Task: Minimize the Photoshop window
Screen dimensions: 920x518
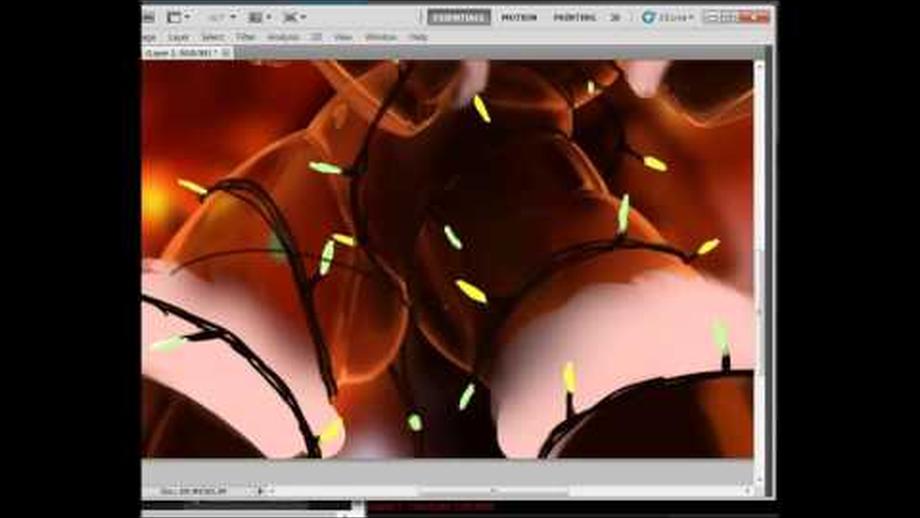Action: [x=712, y=18]
